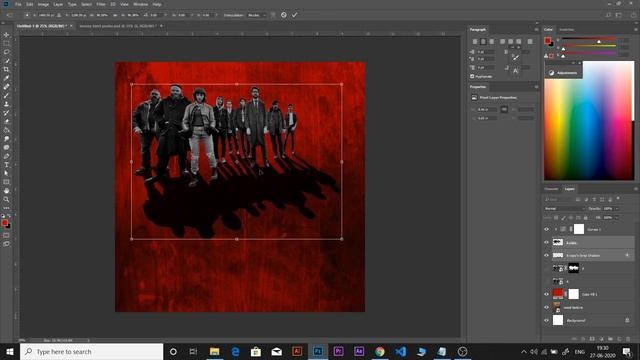This screenshot has width=640, height=360.
Task: Open the Paragraph panel menu
Action: tap(536, 29)
